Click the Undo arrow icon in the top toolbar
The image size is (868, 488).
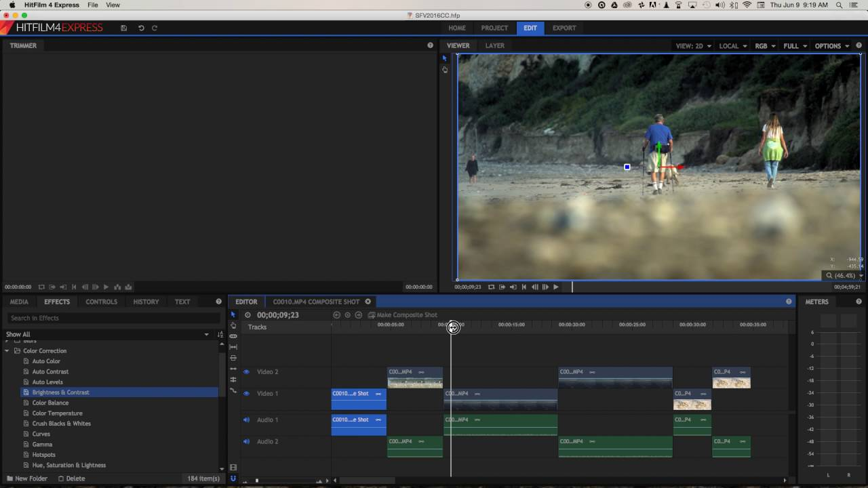pyautogui.click(x=141, y=28)
